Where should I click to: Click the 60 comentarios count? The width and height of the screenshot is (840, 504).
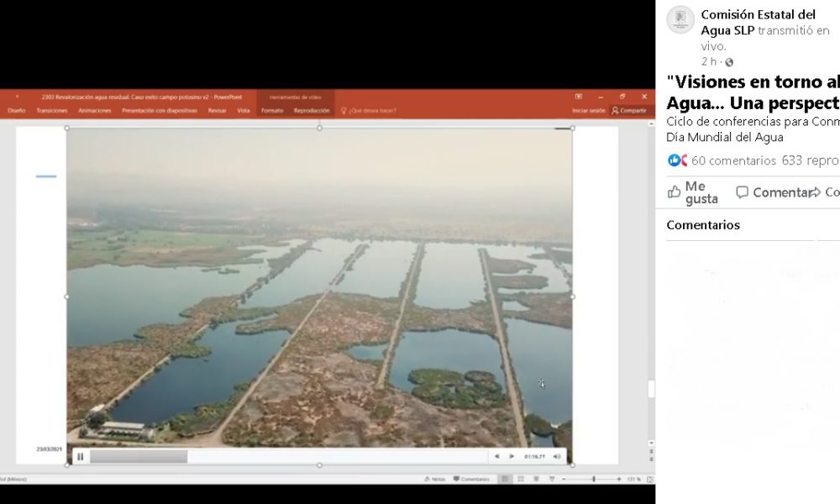(x=733, y=160)
